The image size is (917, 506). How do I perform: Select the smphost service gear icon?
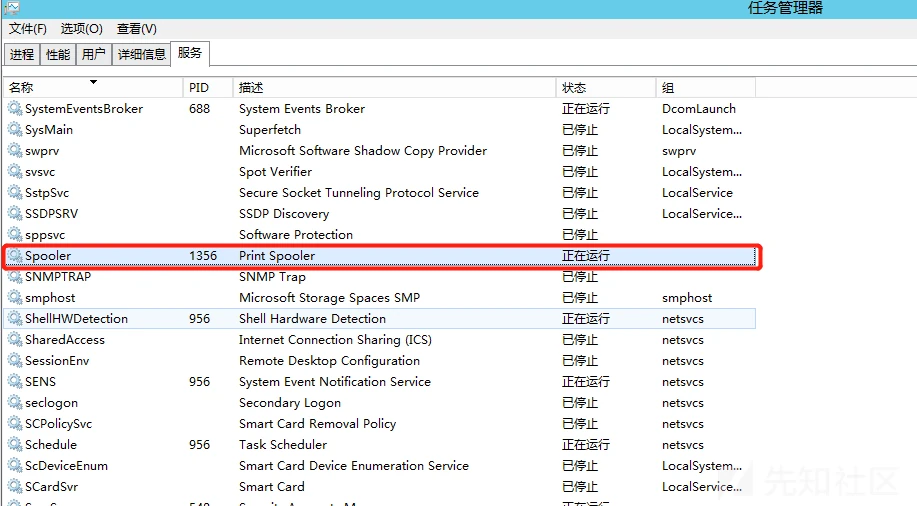click(15, 297)
